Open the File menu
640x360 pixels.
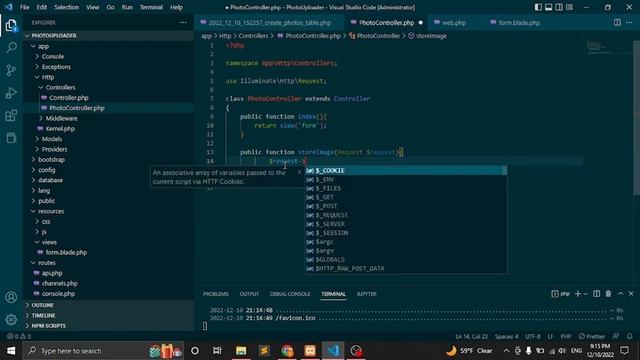click(x=24, y=7)
